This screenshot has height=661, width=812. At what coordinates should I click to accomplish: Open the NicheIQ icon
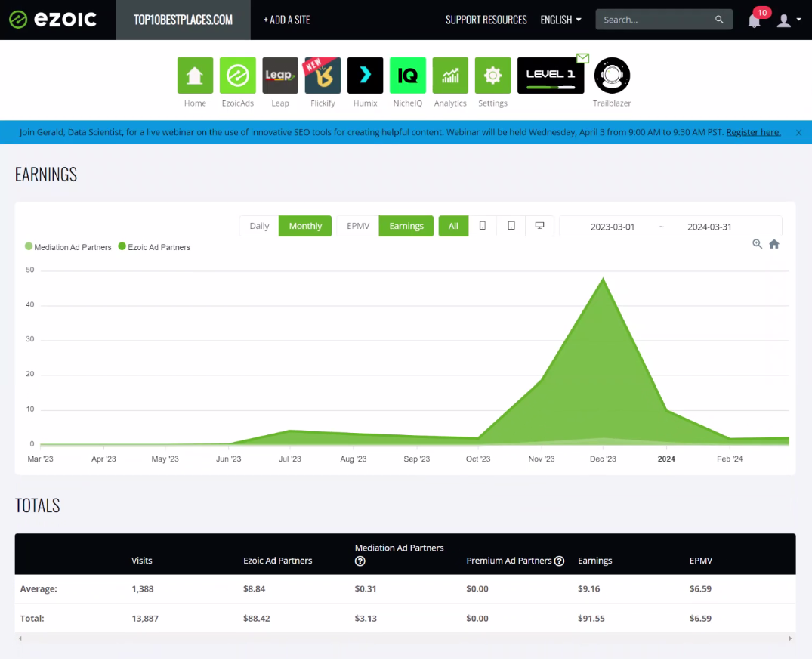[x=408, y=76]
